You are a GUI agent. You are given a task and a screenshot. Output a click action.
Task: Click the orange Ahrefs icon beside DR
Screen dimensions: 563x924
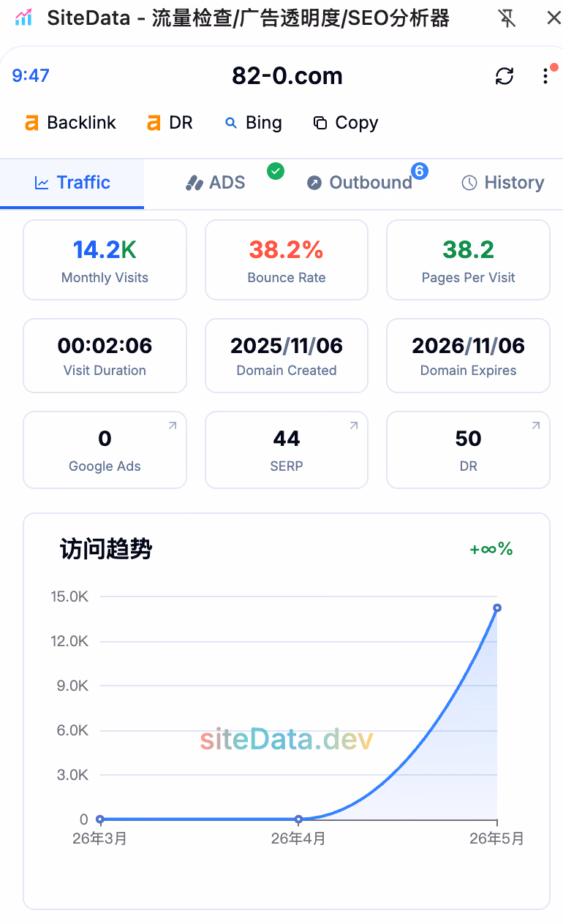[154, 123]
